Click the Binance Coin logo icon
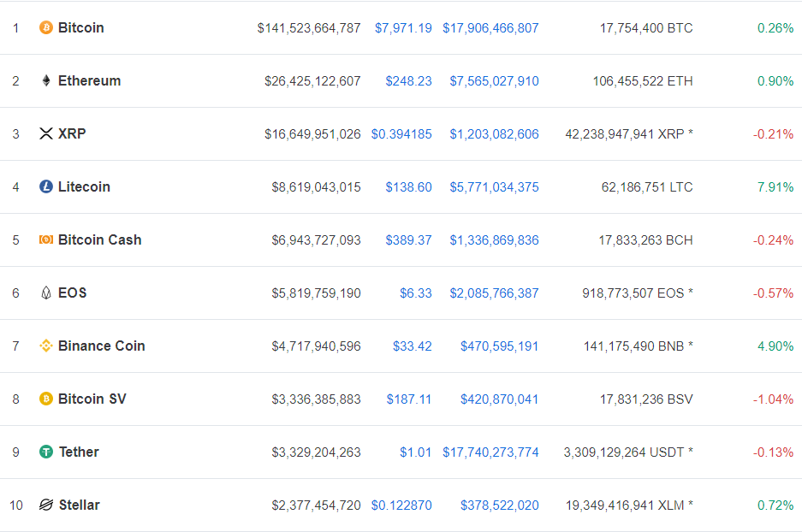Image resolution: width=802 pixels, height=532 pixels. [x=46, y=346]
